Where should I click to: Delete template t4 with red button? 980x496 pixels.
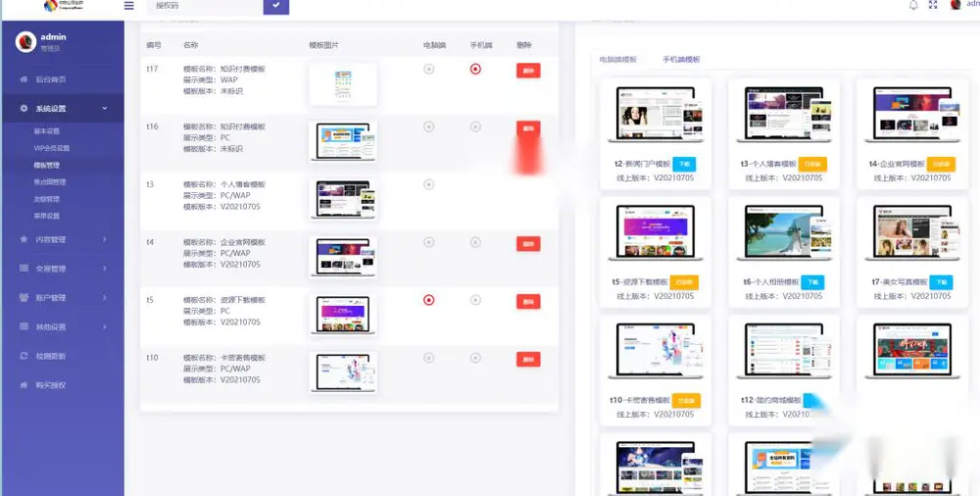pos(528,244)
